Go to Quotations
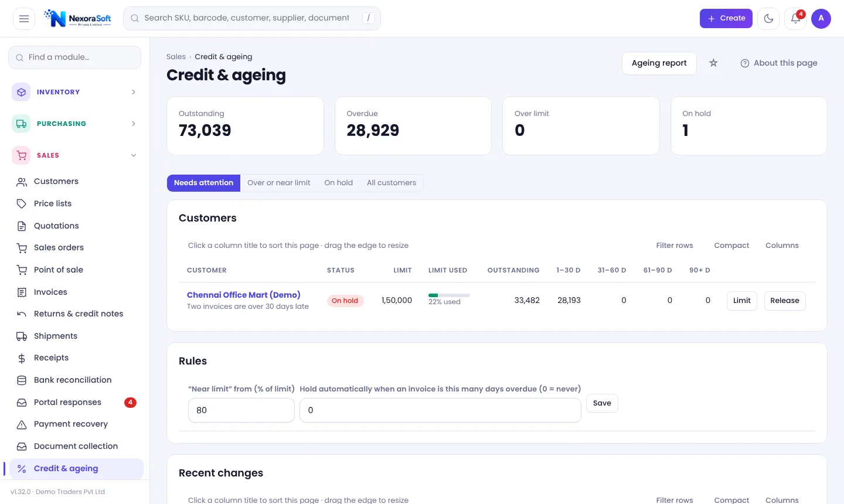 click(76, 226)
